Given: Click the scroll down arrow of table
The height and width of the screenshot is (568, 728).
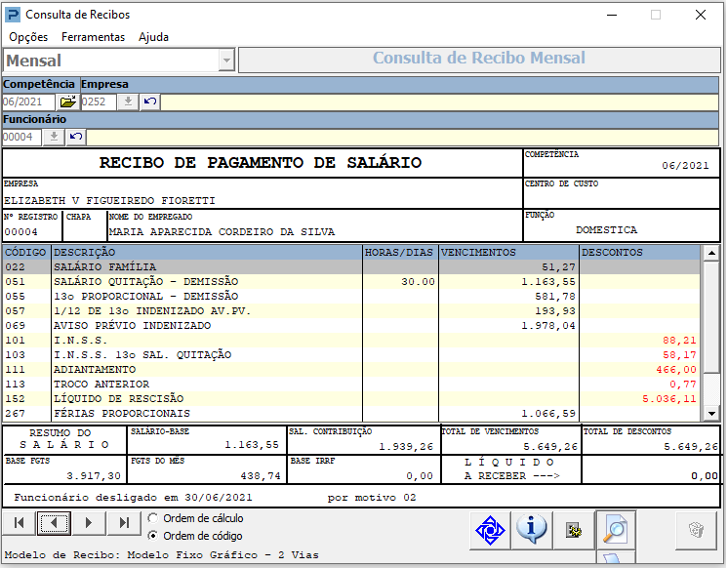Looking at the screenshot, I should (711, 413).
